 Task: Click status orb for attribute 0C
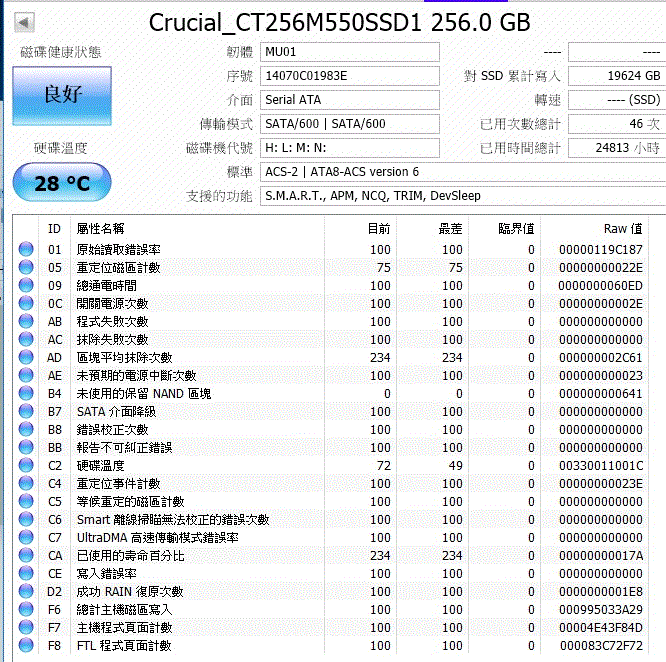point(26,303)
